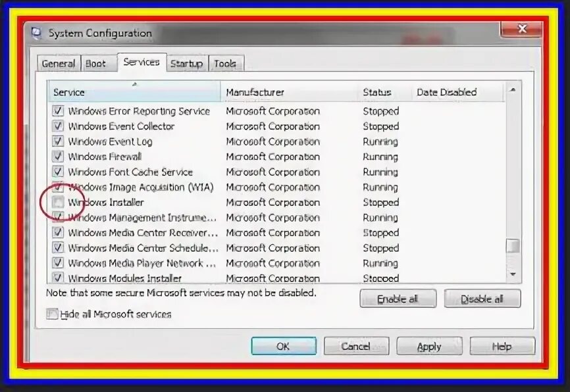Click the Stopped status of Windows Installer
The width and height of the screenshot is (570, 392).
point(381,203)
